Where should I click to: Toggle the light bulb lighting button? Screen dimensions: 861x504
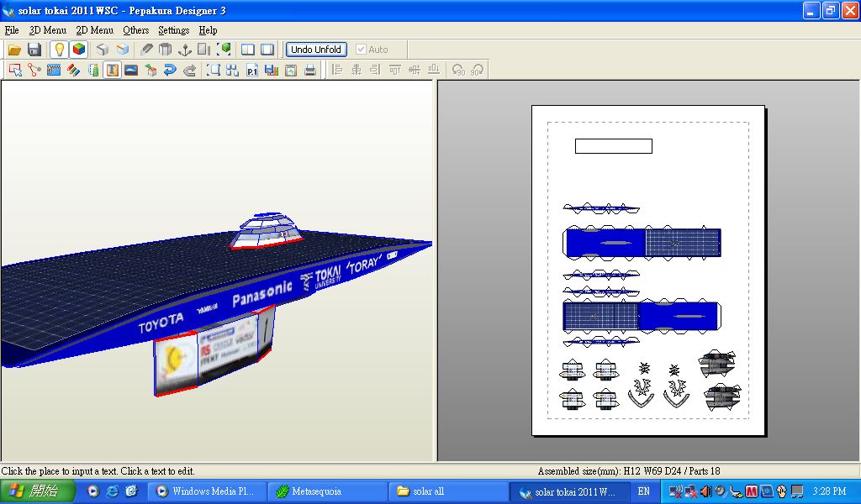(59, 50)
